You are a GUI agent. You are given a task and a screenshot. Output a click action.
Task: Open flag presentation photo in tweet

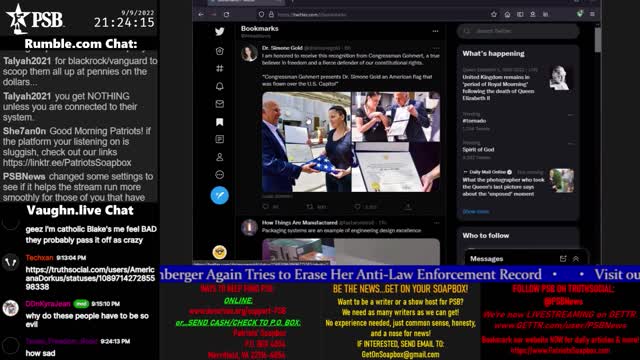[x=306, y=142]
